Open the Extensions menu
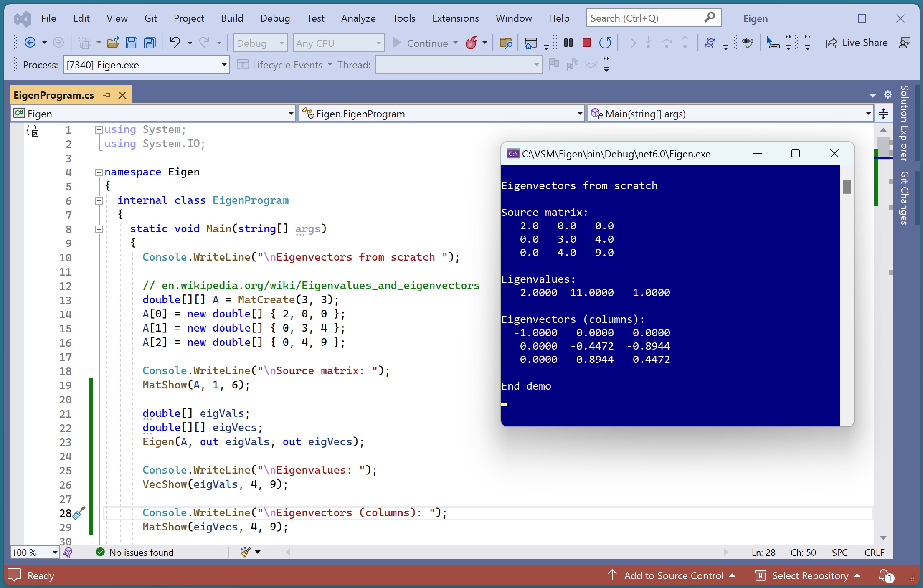 point(455,18)
